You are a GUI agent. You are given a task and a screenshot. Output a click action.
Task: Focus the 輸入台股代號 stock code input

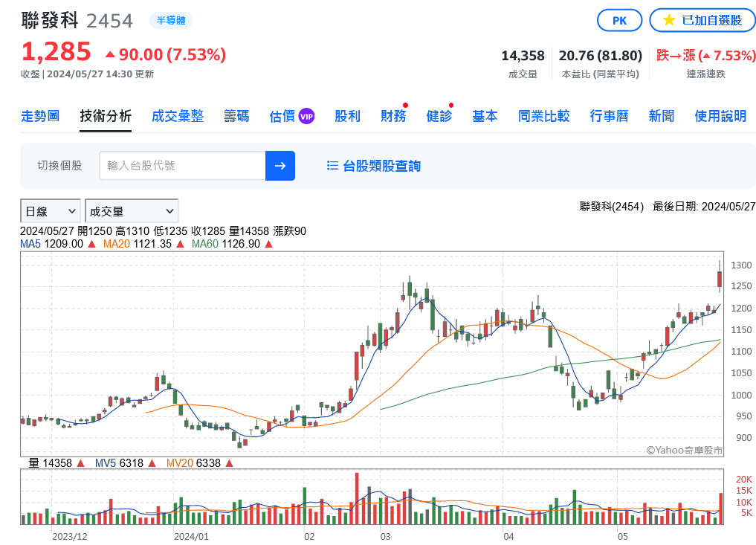pyautogui.click(x=183, y=166)
